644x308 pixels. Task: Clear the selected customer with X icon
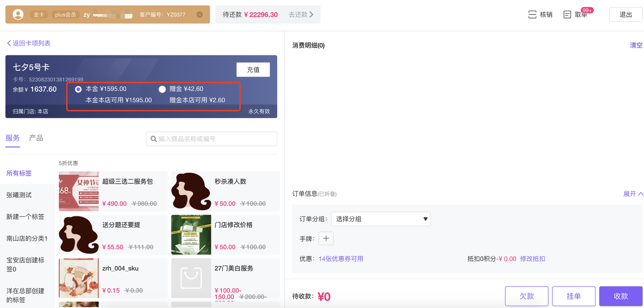click(x=200, y=15)
